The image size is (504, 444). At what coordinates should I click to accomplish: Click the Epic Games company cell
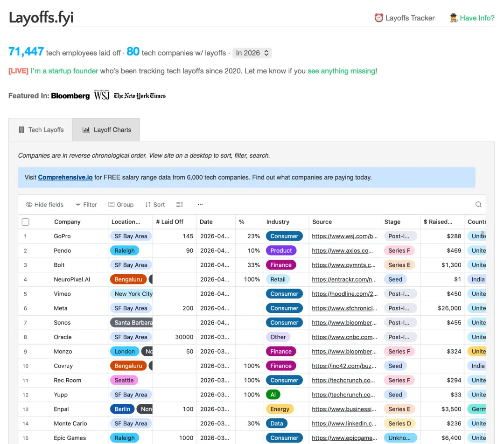coord(70,438)
